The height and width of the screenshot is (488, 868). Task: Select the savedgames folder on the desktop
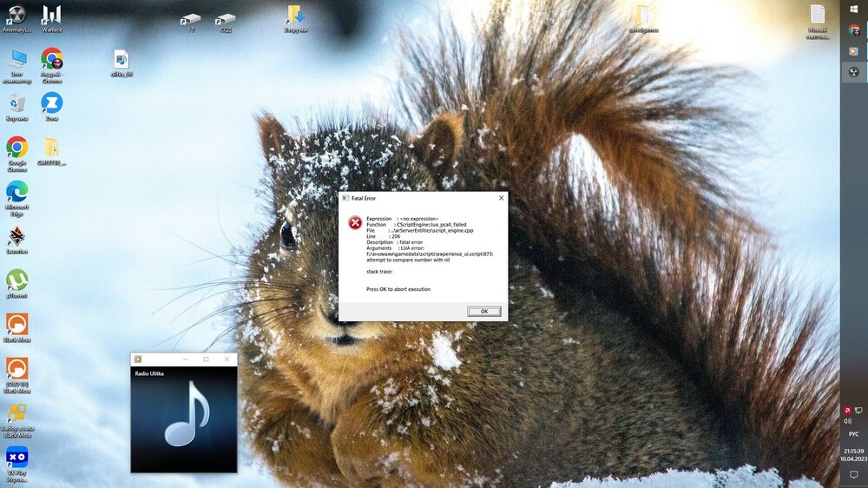click(x=643, y=15)
